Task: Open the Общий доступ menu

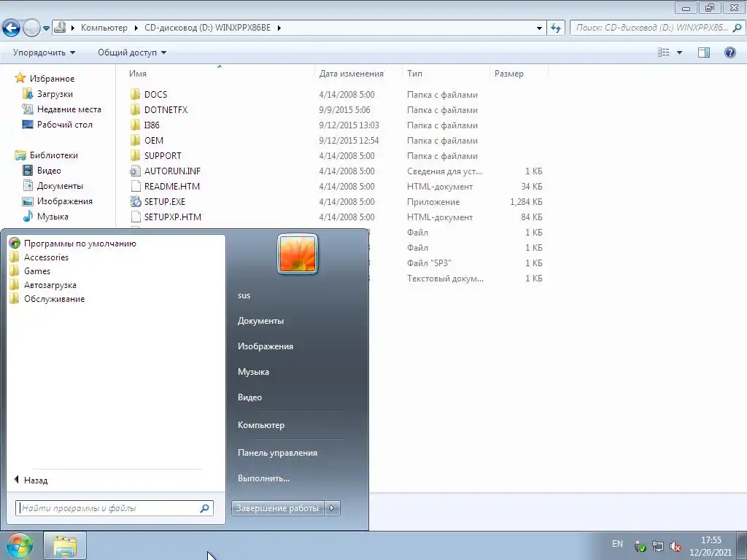Action: [x=132, y=52]
